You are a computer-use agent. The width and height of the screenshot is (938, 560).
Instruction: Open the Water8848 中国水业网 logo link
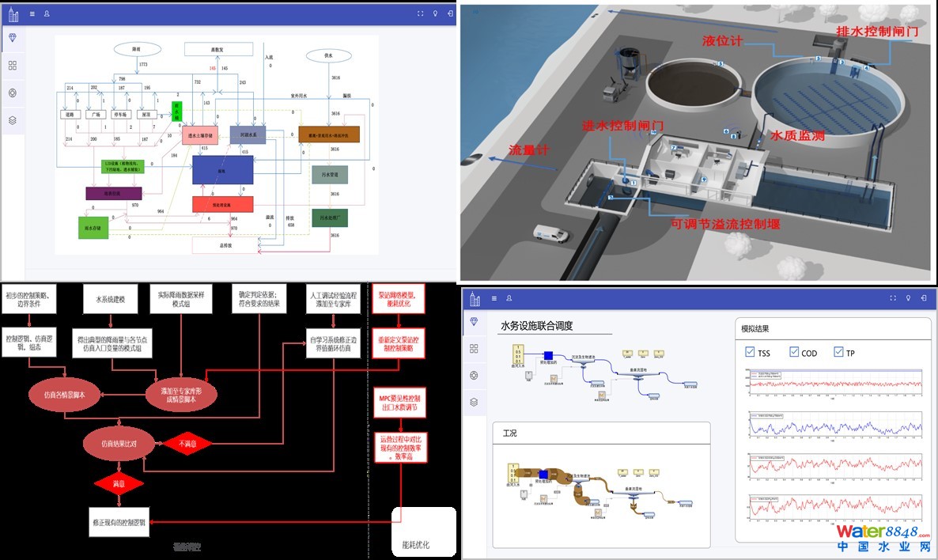tap(883, 538)
